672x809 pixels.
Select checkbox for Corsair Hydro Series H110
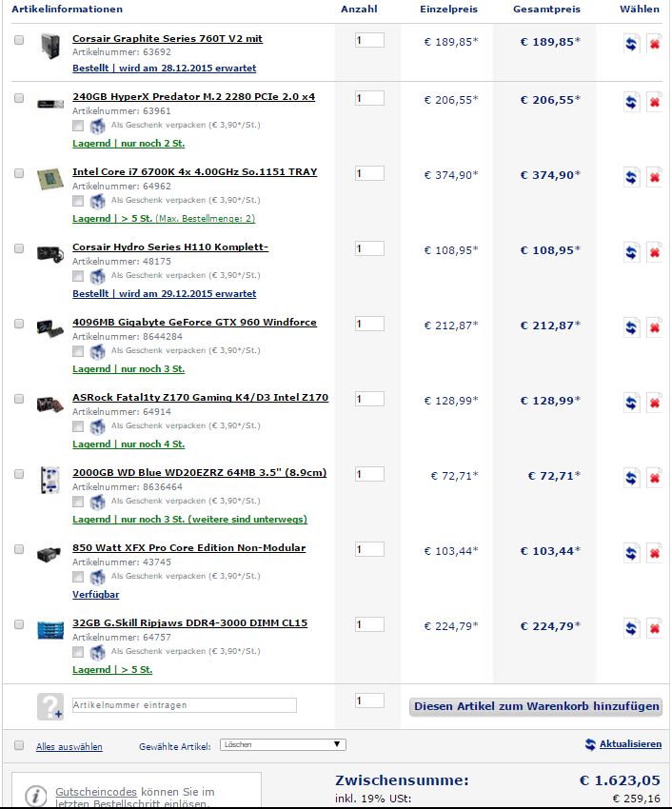click(19, 248)
